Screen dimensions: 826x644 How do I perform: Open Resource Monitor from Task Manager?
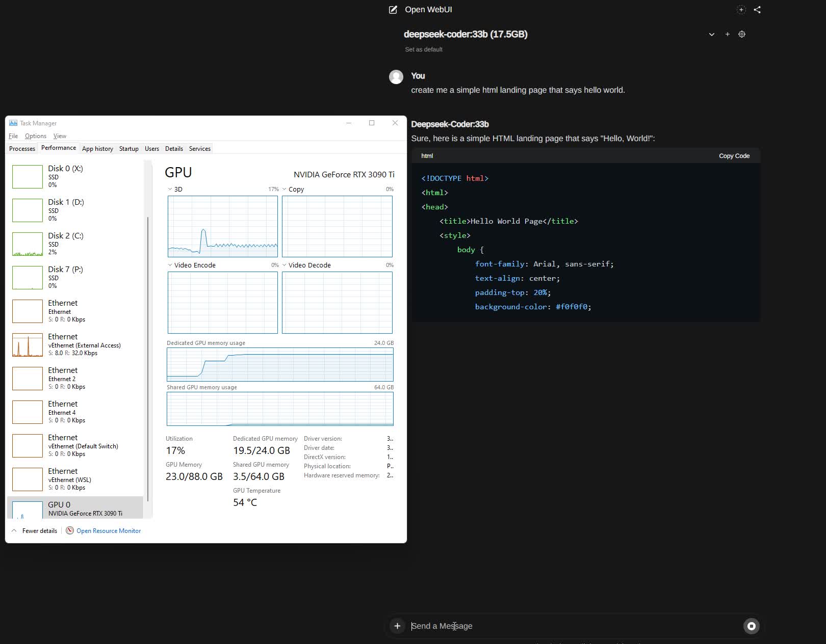[108, 530]
